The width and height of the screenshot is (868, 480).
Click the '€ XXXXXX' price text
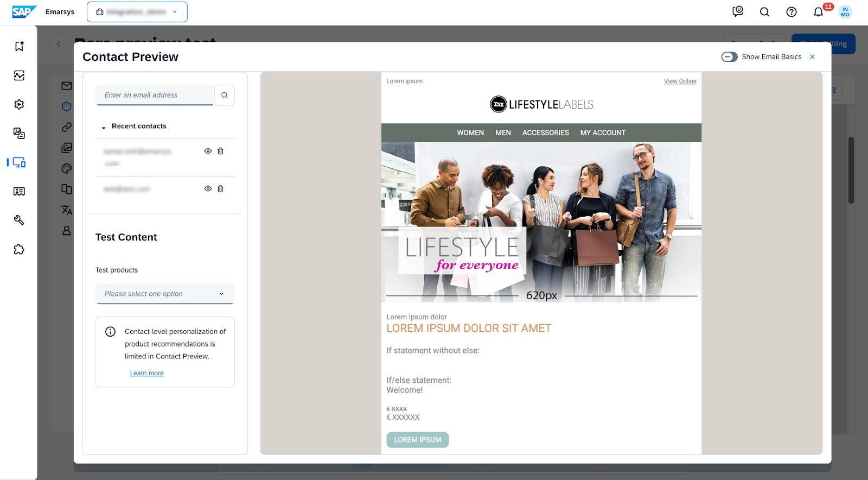[403, 418]
